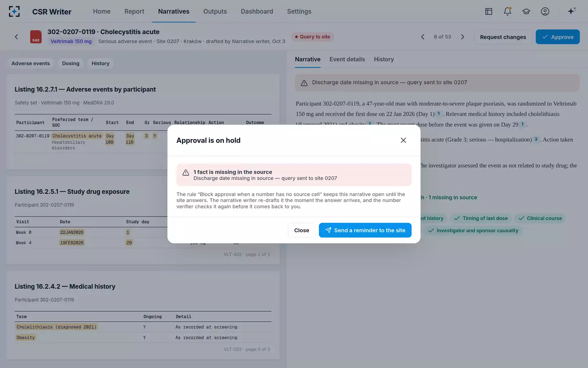Go to next narrative, 9 of 53
Image resolution: width=588 pixels, height=368 pixels.
pos(463,37)
